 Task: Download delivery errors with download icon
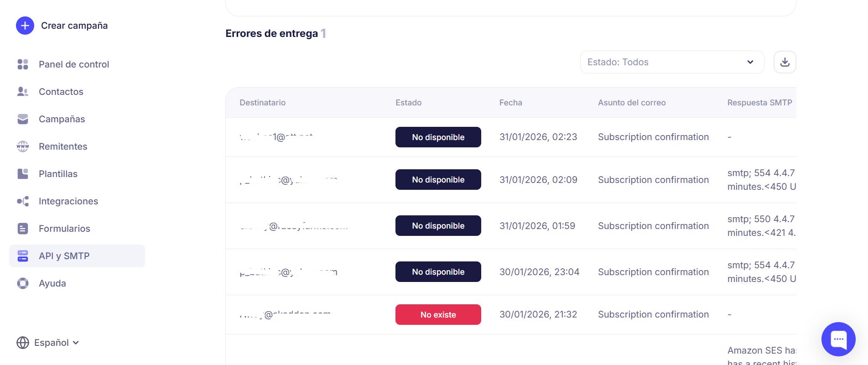pyautogui.click(x=785, y=62)
